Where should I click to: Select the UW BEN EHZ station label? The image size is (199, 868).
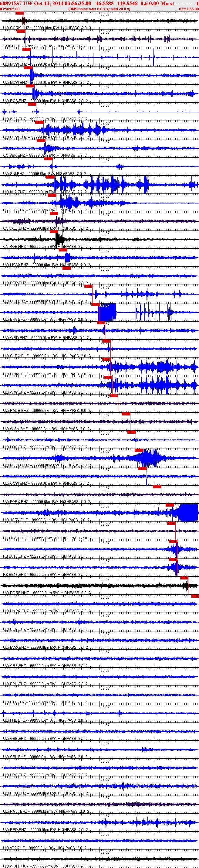point(46,629)
